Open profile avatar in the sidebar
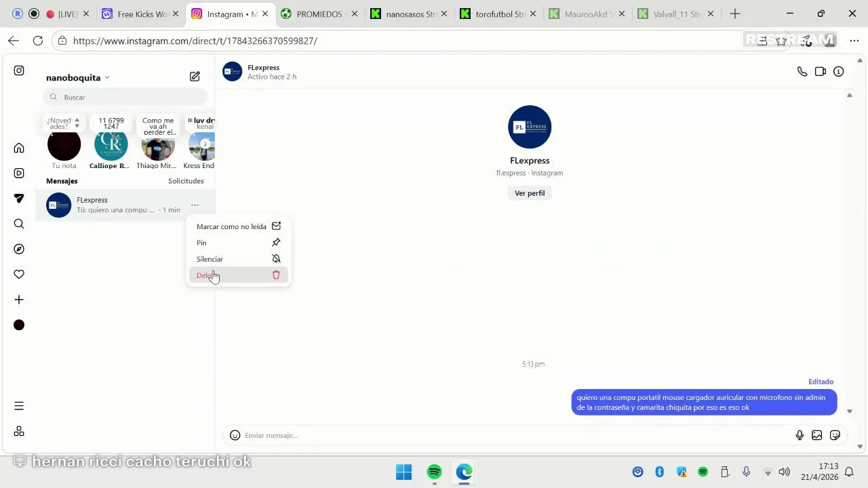This screenshot has width=868, height=488. click(19, 325)
